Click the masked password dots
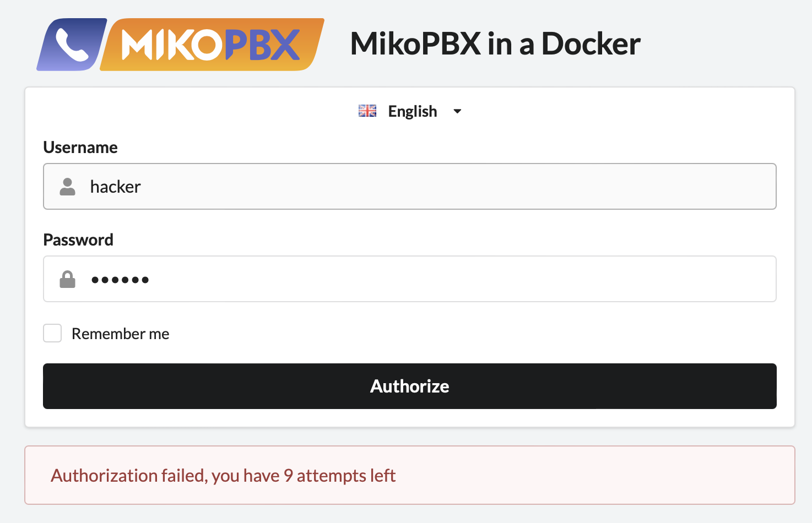 click(x=120, y=280)
